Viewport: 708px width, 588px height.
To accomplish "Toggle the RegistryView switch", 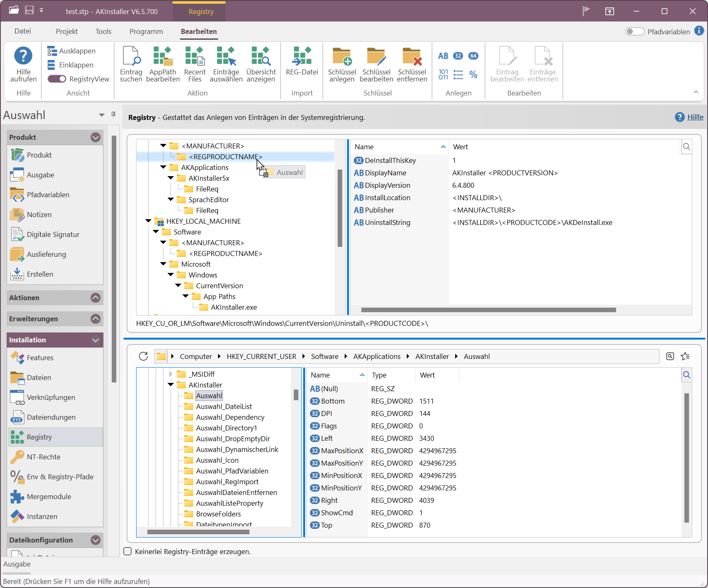I will pos(57,79).
